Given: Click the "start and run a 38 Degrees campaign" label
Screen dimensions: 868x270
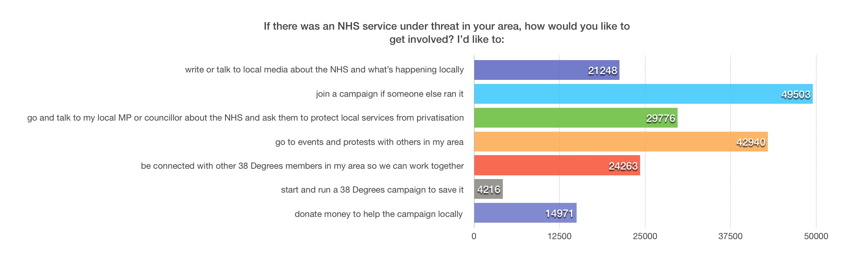Looking at the screenshot, I should click(x=372, y=190).
